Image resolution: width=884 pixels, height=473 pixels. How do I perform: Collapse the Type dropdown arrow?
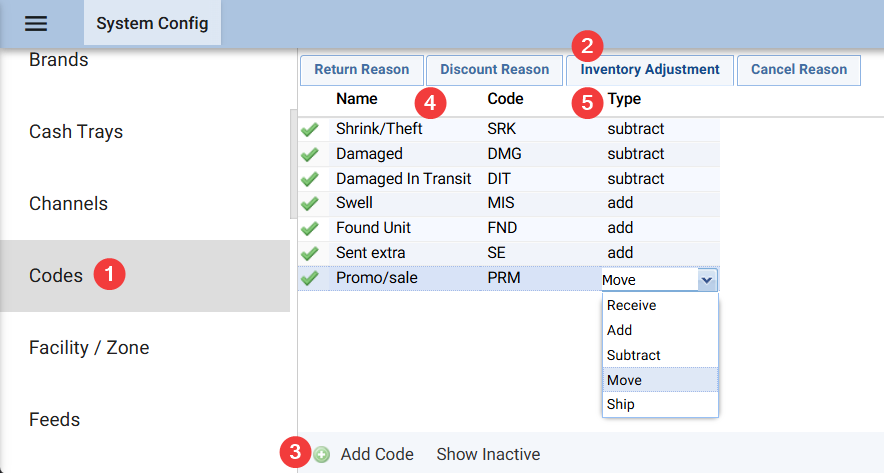(x=707, y=280)
